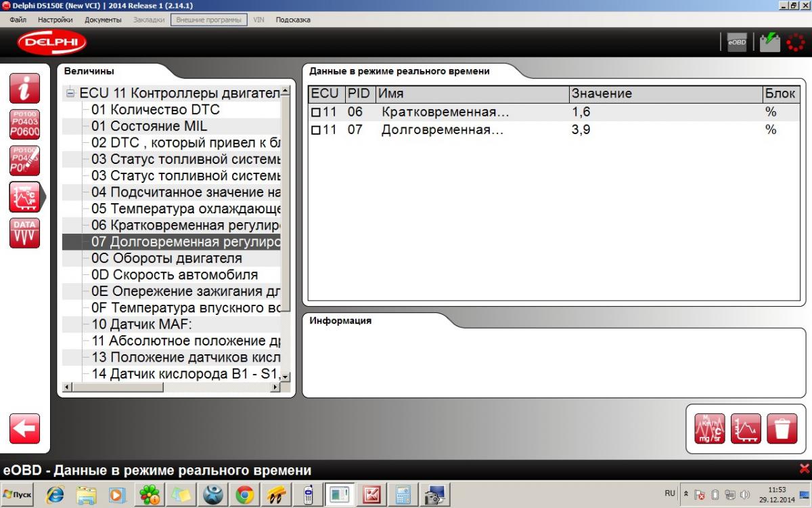Open the Документы menu
Image resolution: width=812 pixels, height=508 pixels.
(103, 20)
